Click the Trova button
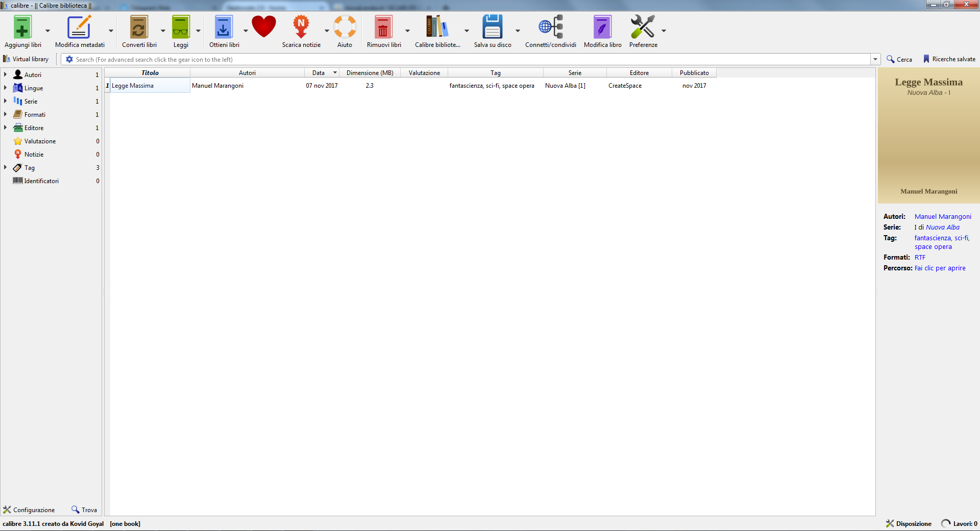This screenshot has height=531, width=980. pyautogui.click(x=84, y=510)
